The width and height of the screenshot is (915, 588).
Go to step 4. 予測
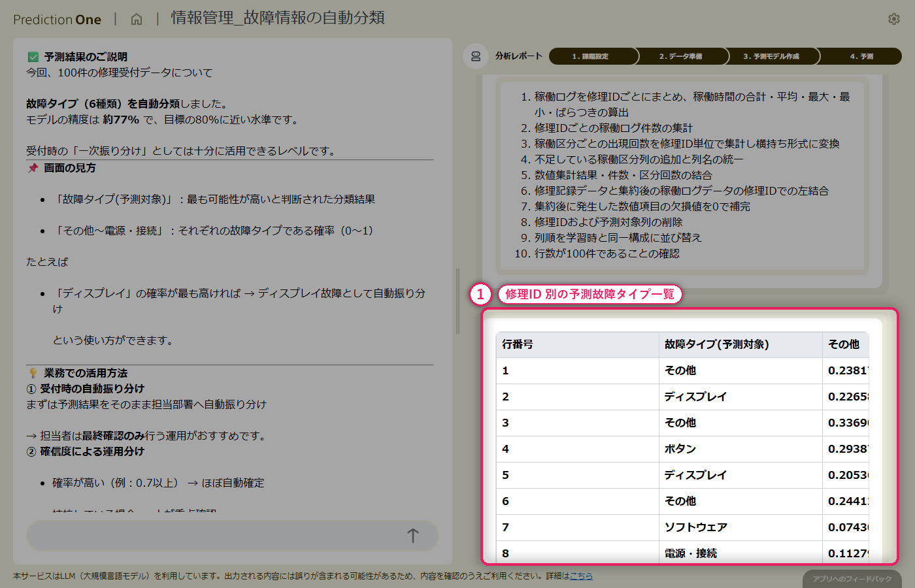point(861,56)
